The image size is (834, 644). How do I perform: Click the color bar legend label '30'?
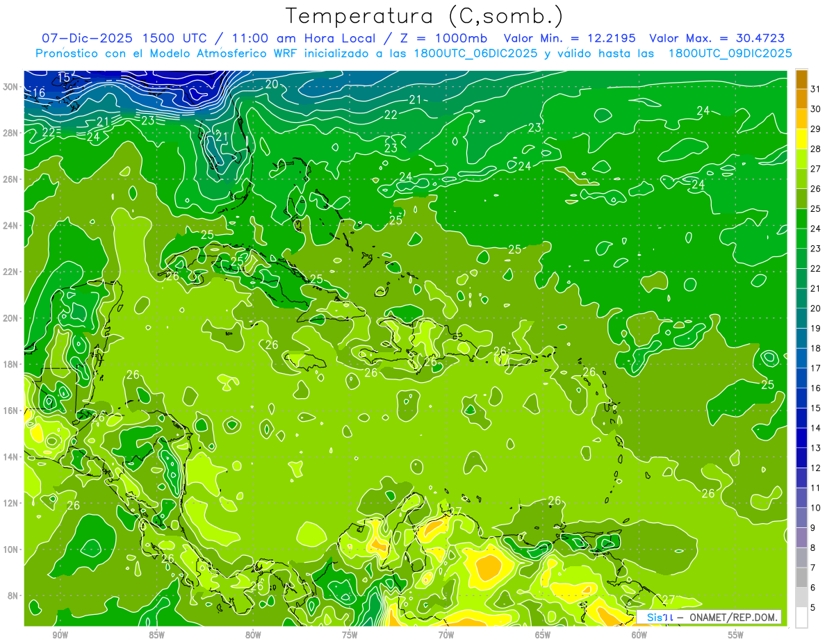(815, 109)
